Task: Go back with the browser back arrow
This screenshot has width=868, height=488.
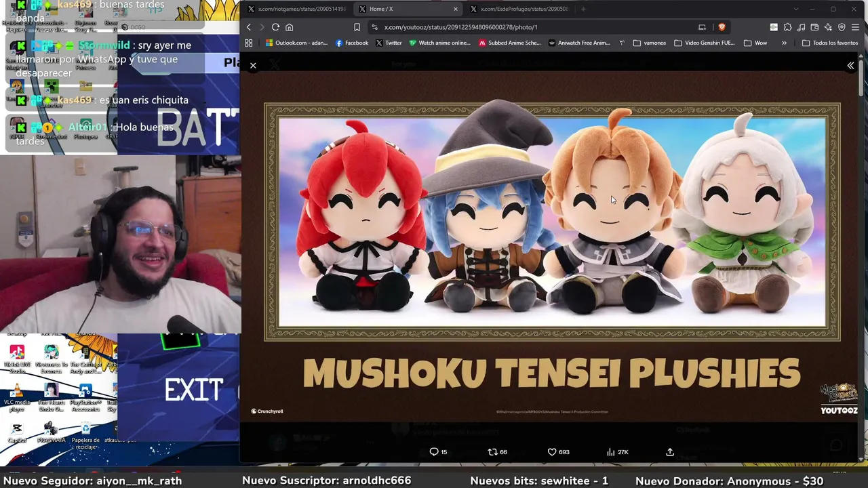Action: (249, 27)
